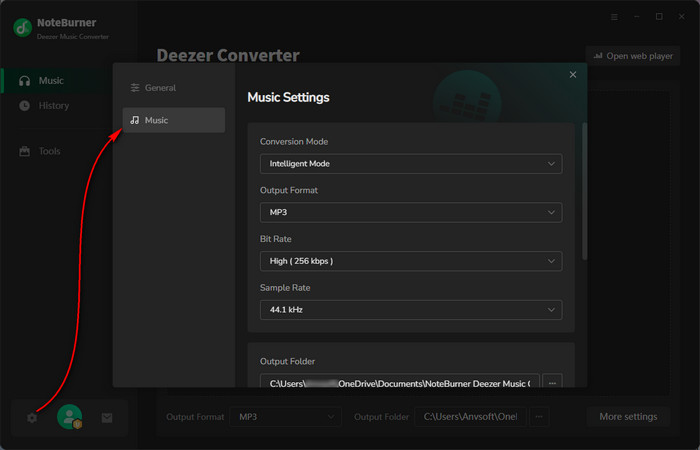Browse output folder via the settings dialog ellipsis button
Viewport: 700px width, 450px height.
point(552,382)
